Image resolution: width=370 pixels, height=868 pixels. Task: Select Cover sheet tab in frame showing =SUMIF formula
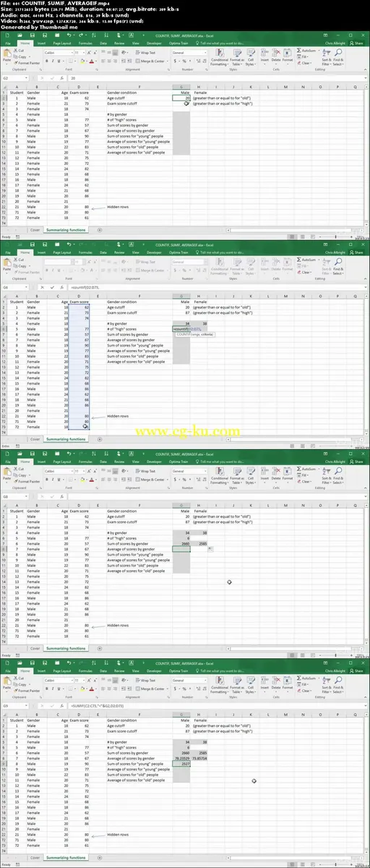[x=35, y=856]
